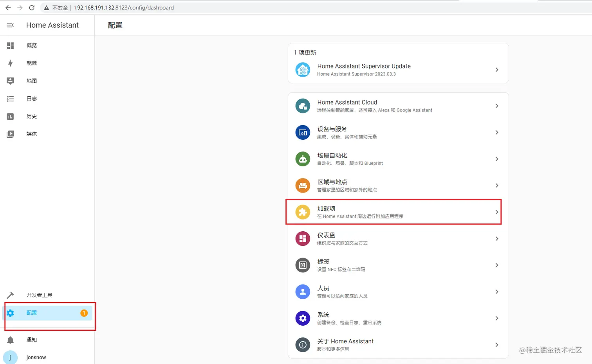The width and height of the screenshot is (592, 364).
Task: Click the Home Assistant sidebar title
Action: (x=52, y=25)
